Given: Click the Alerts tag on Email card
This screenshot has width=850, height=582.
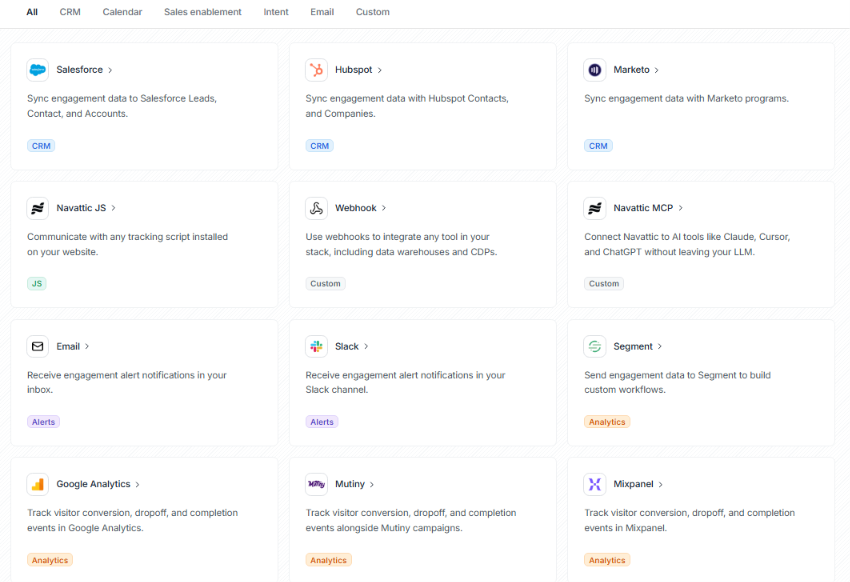Looking at the screenshot, I should pos(43,422).
